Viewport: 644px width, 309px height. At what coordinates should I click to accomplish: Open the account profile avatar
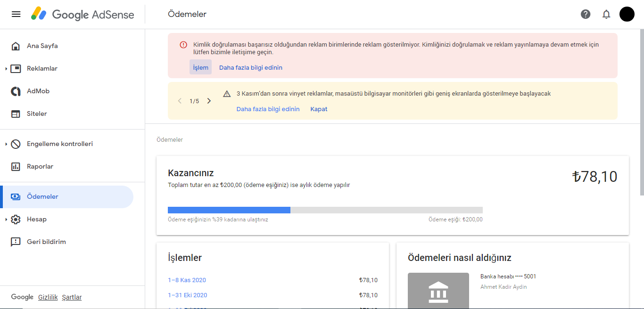pos(627,14)
